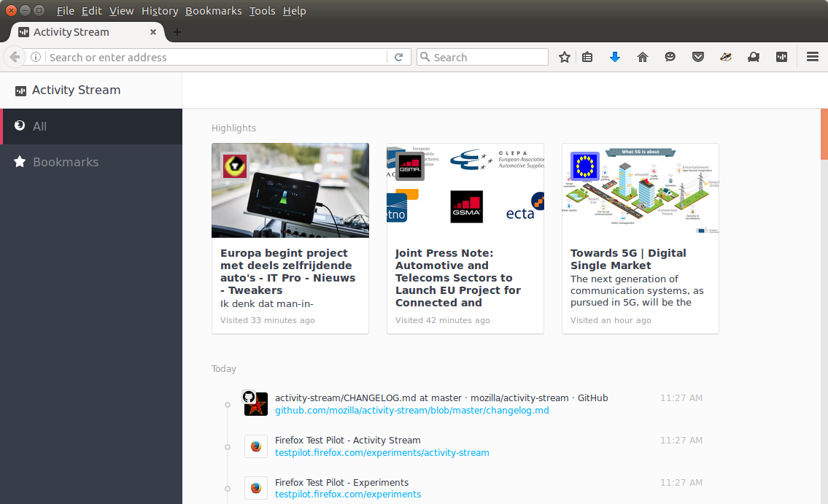Switch to the Activity Stream browser tab

pyautogui.click(x=87, y=32)
